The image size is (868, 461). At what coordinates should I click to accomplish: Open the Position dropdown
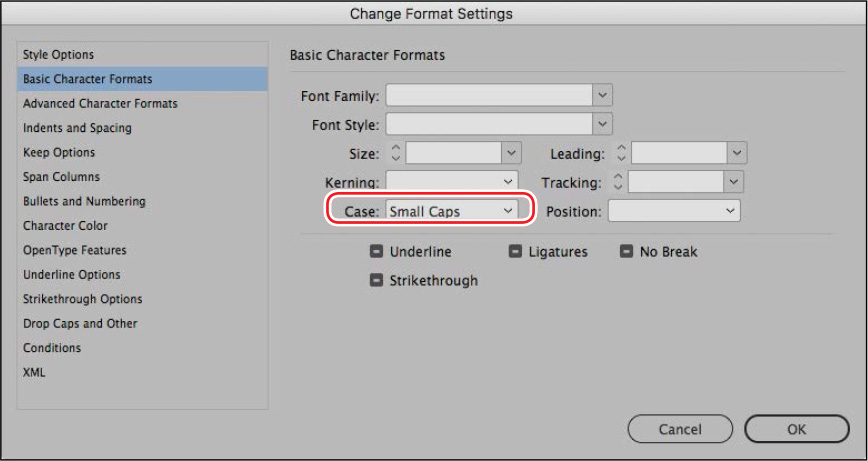click(x=674, y=211)
